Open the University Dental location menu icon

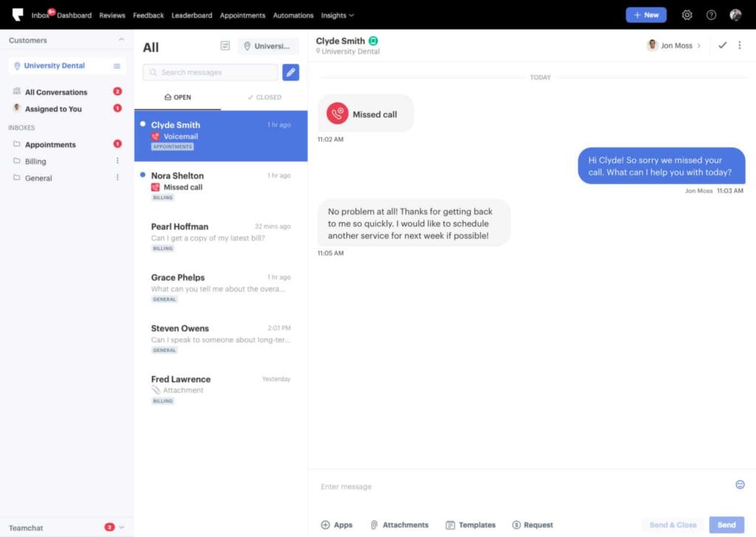pos(117,66)
